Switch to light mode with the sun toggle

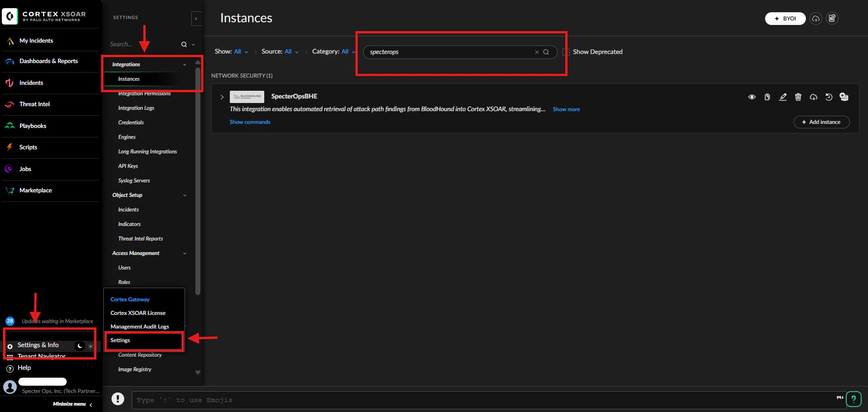[90, 346]
